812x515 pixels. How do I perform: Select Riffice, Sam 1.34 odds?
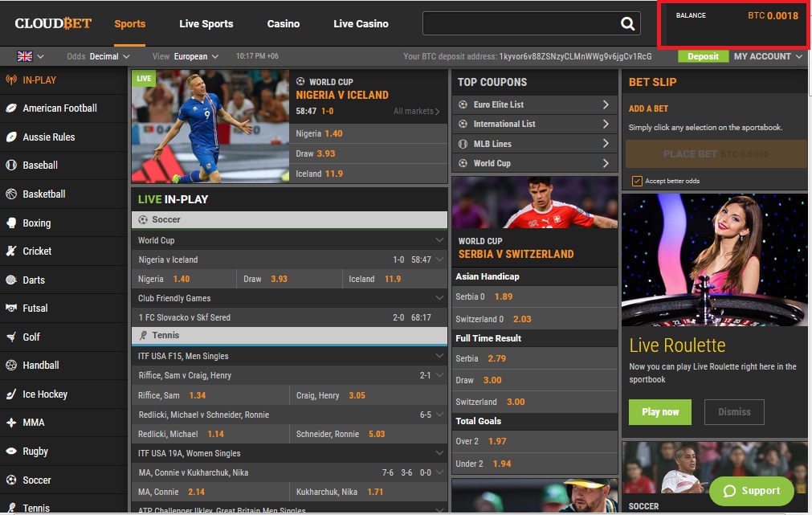[210, 395]
